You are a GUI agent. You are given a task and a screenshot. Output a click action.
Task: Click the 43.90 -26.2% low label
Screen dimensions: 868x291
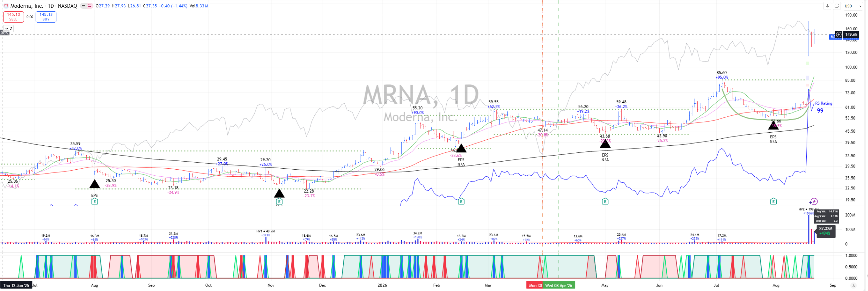[x=662, y=138]
